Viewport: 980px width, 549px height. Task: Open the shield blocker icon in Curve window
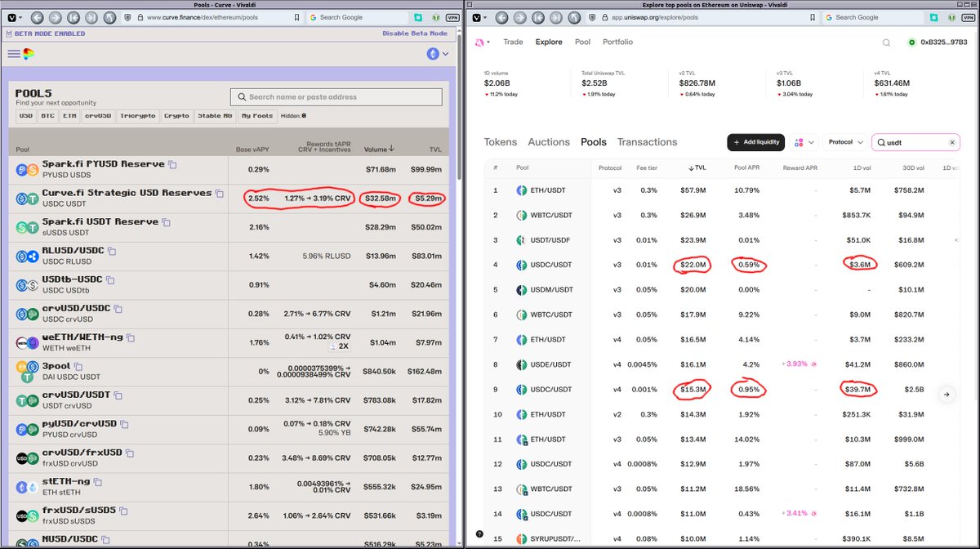coord(129,17)
